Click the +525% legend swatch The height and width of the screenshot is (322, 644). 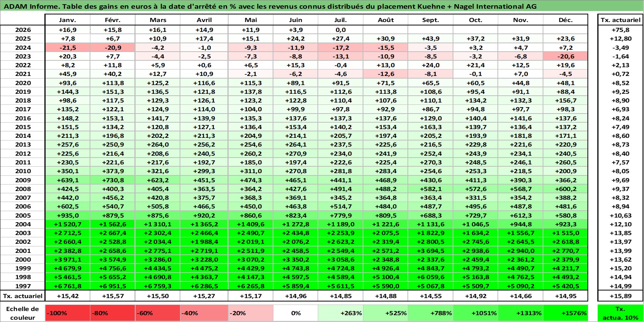click(x=385, y=313)
